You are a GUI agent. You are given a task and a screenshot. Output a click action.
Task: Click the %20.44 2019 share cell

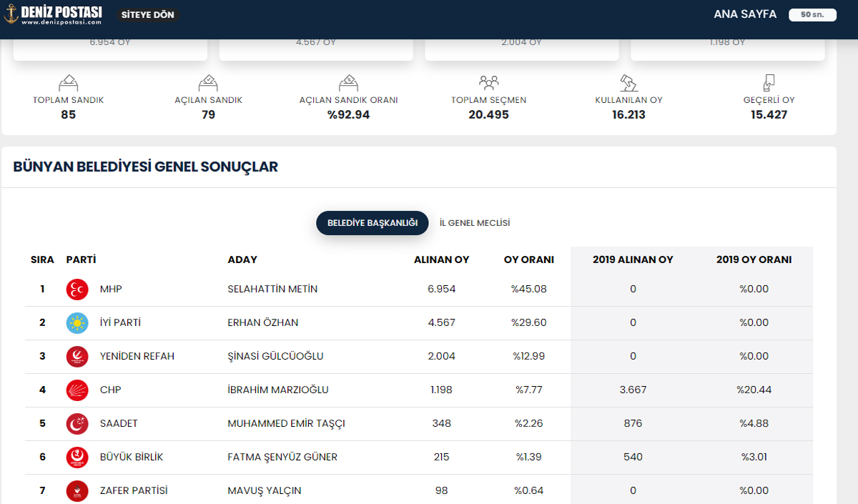pyautogui.click(x=754, y=390)
